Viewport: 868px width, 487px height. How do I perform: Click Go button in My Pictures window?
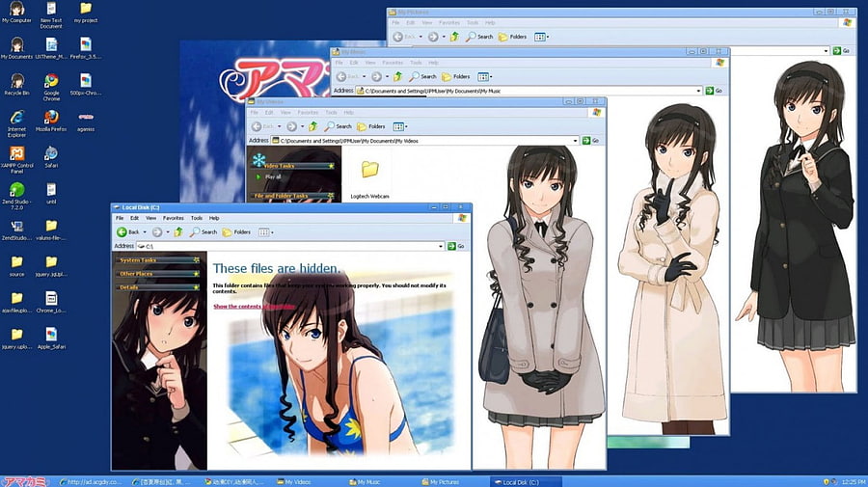[x=841, y=50]
